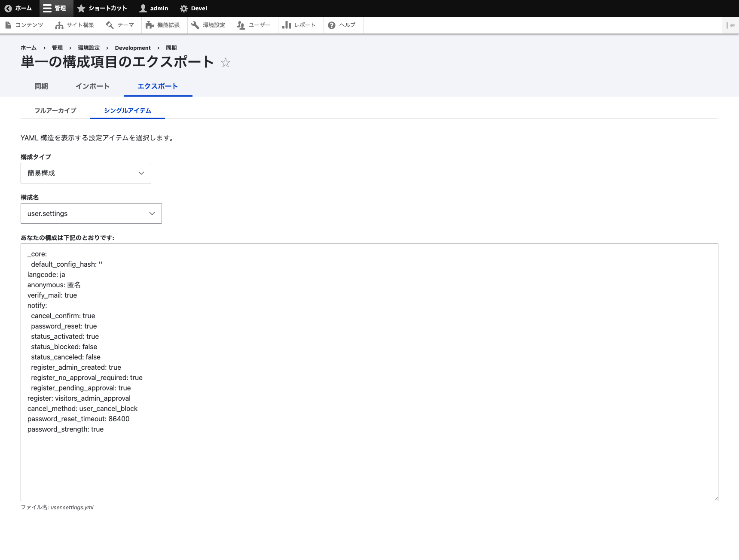This screenshot has width=739, height=560.
Task: Open 機能拡張 extend puzzle icon
Action: click(150, 25)
